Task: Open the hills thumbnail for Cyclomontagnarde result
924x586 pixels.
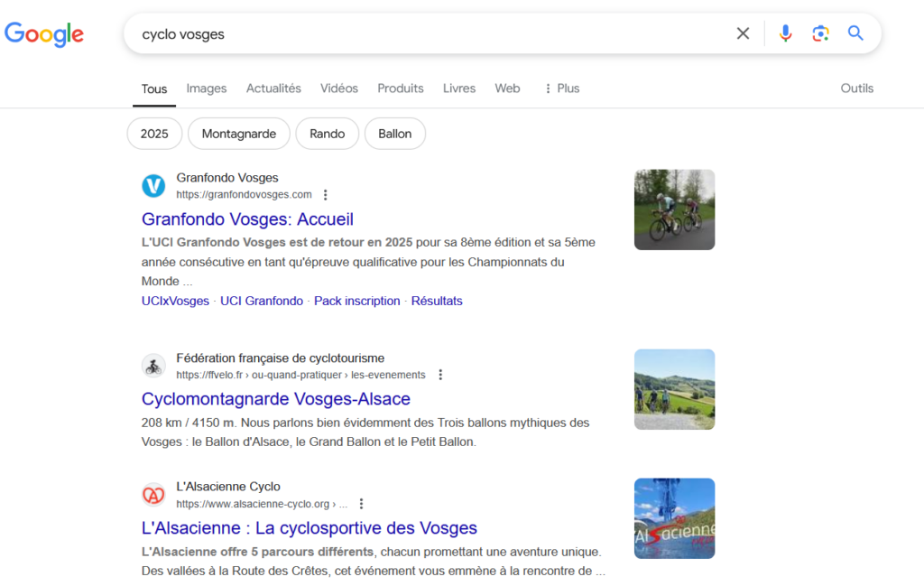Action: tap(674, 390)
